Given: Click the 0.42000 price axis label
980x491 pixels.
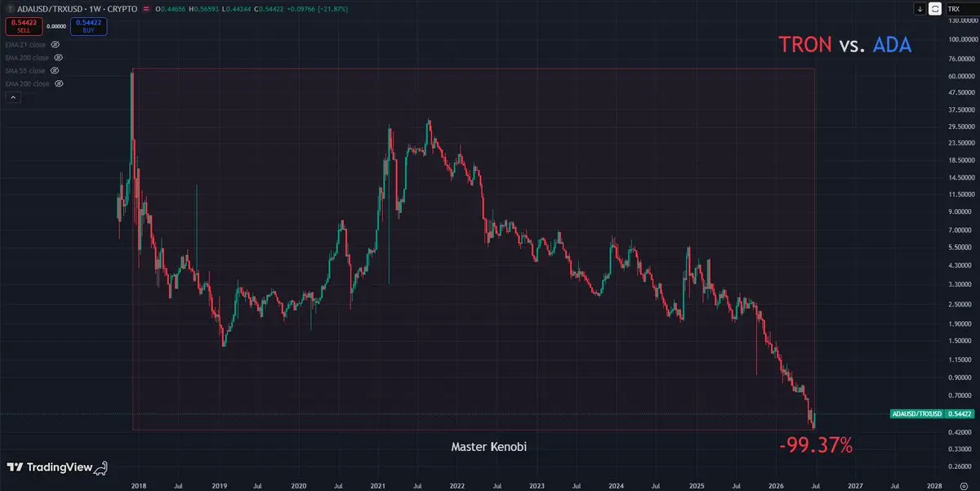Looking at the screenshot, I should pos(962,431).
